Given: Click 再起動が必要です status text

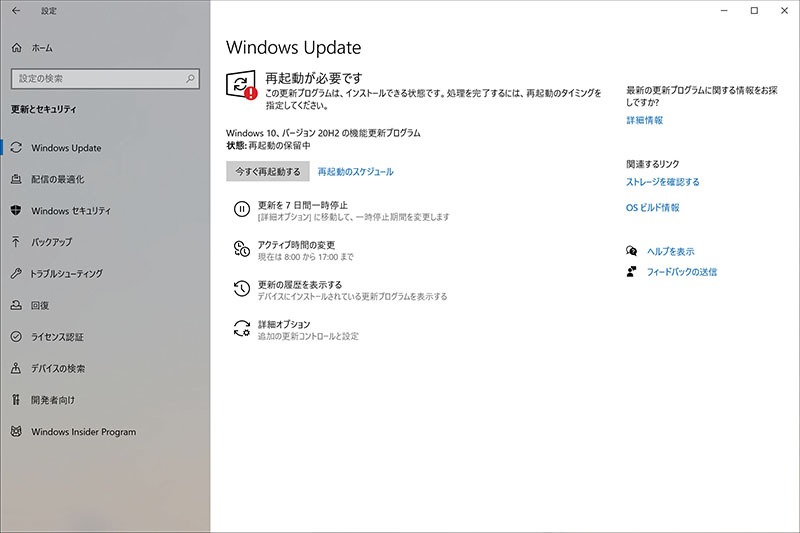Looking at the screenshot, I should click(x=314, y=78).
